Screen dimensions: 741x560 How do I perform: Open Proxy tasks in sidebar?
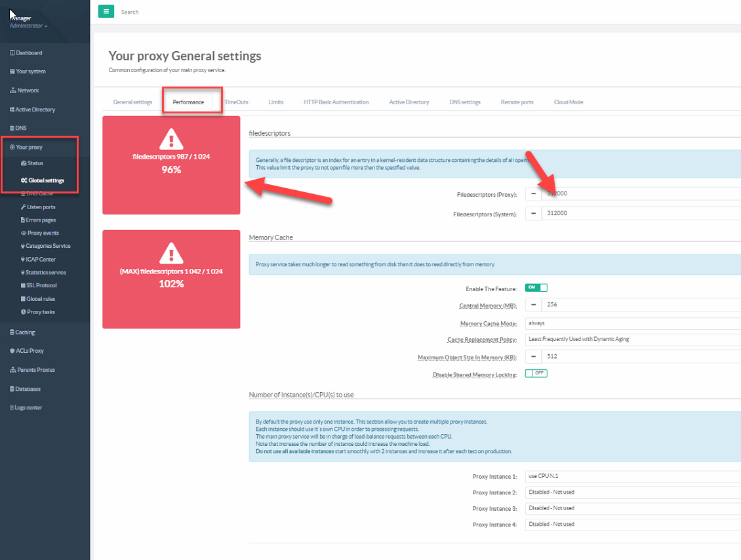[41, 312]
